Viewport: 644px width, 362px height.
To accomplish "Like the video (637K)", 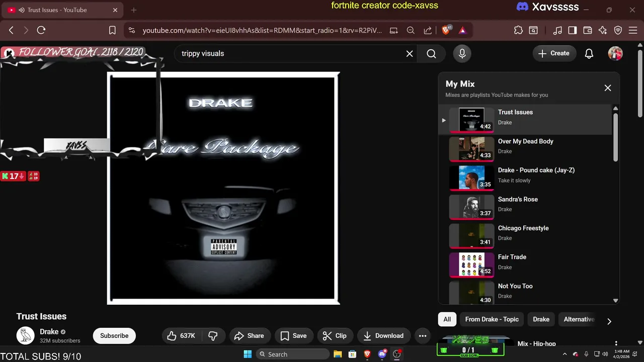I will (x=182, y=336).
